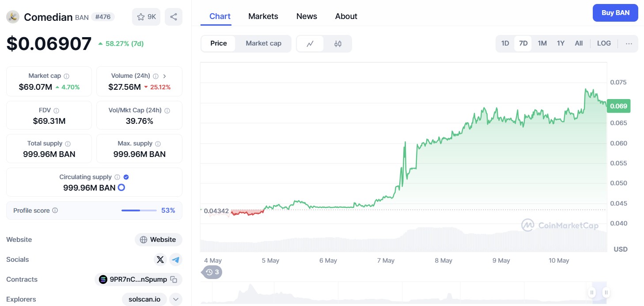644x306 pixels.
Task: Click the chart range slider right handle
Action: click(x=606, y=292)
